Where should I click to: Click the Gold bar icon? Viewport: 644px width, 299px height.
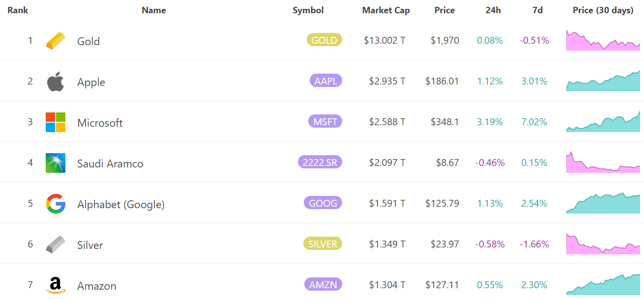(x=55, y=41)
